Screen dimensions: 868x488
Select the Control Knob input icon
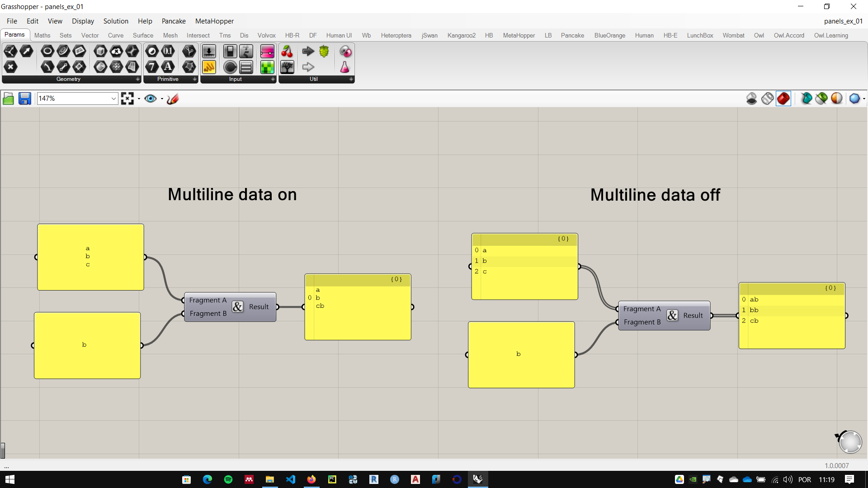[x=230, y=67]
